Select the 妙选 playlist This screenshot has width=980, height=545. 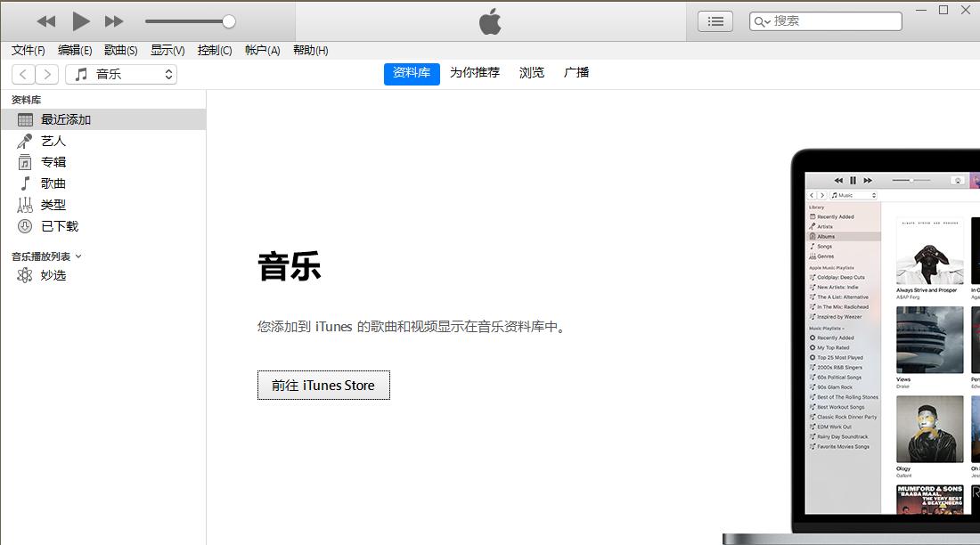click(103, 275)
